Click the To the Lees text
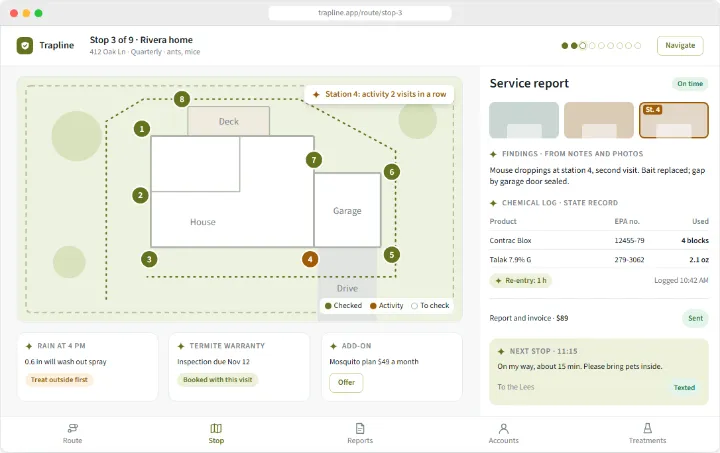 516,387
